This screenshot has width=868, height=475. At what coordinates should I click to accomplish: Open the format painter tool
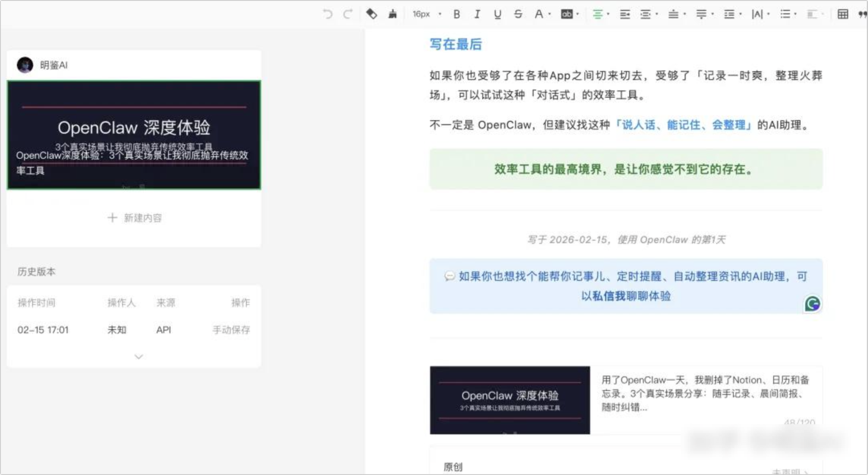click(392, 14)
